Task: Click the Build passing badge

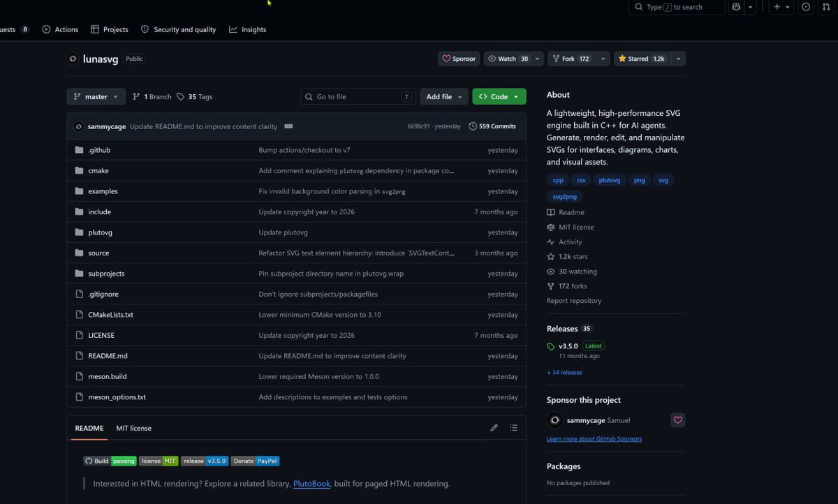Action: tap(110, 461)
